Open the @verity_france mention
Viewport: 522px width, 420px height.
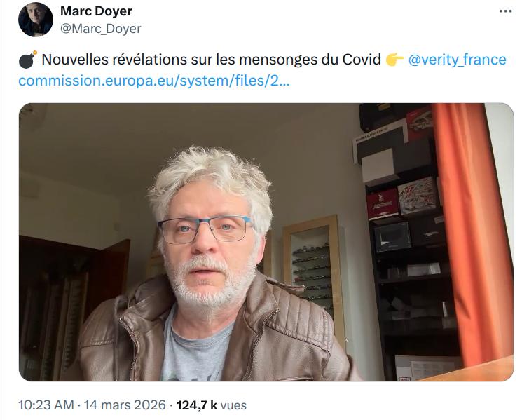point(457,60)
